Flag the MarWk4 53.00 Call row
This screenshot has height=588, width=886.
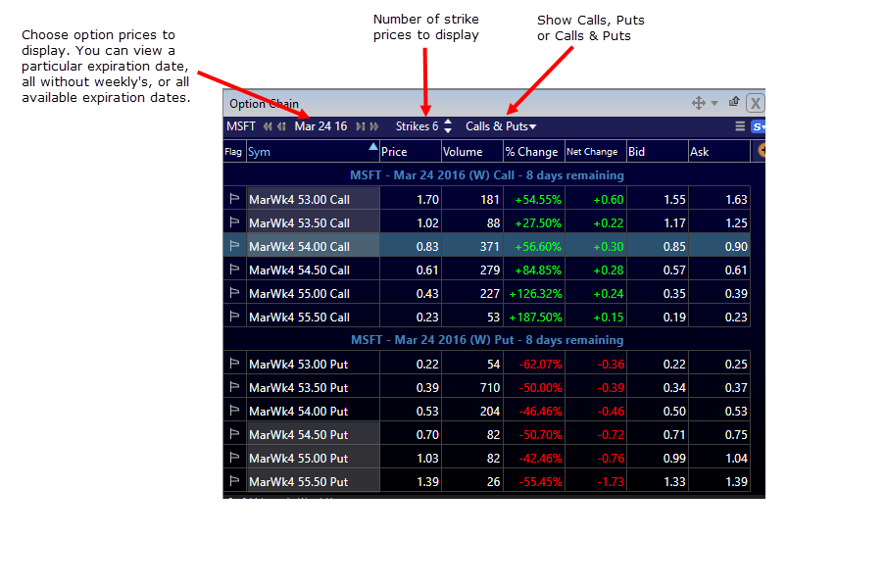[x=234, y=199]
